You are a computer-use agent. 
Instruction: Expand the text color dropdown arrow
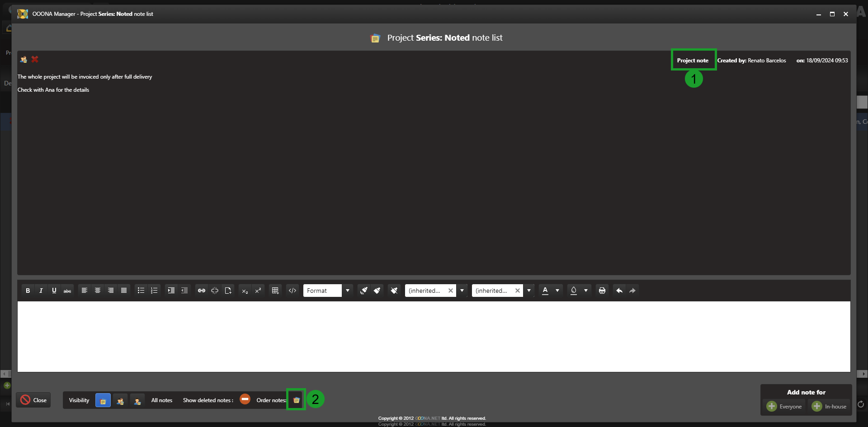557,291
